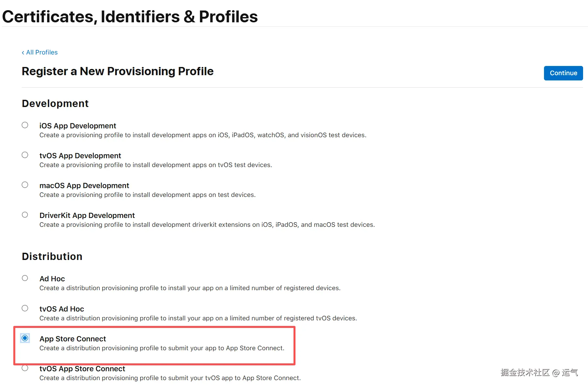Click the tvOS App Development label
The width and height of the screenshot is (588, 387).
80,156
